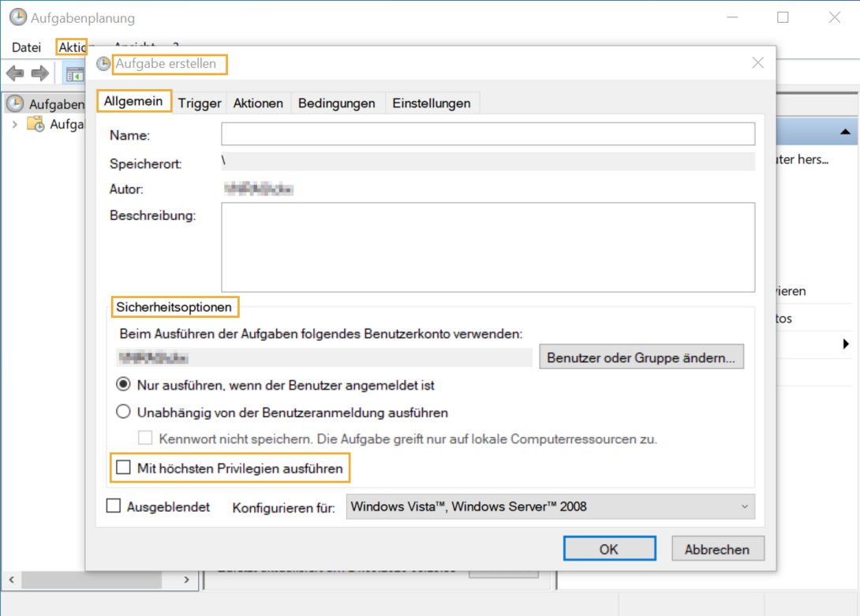Image resolution: width=860 pixels, height=616 pixels.
Task: Check the Ausgeblendet checkbox
Action: coord(113,506)
